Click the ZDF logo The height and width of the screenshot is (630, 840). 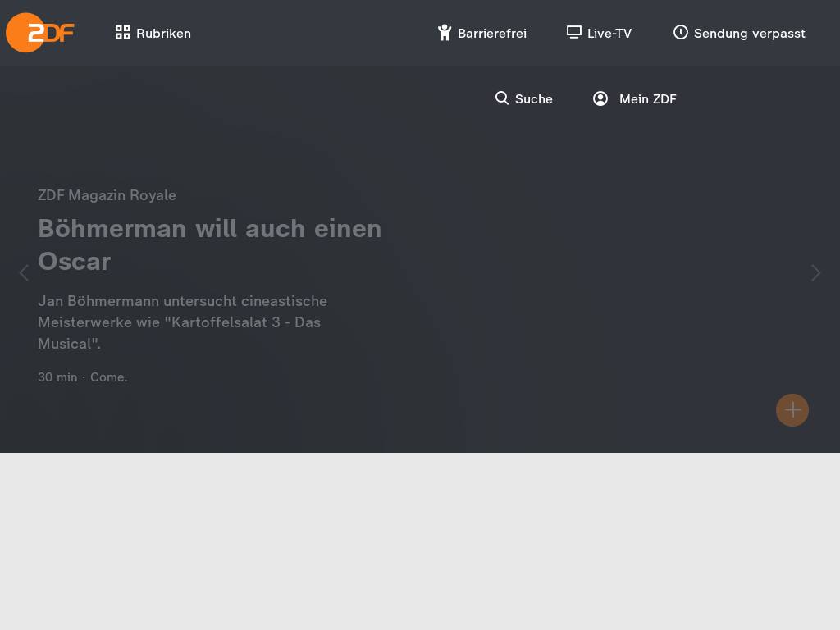click(39, 33)
